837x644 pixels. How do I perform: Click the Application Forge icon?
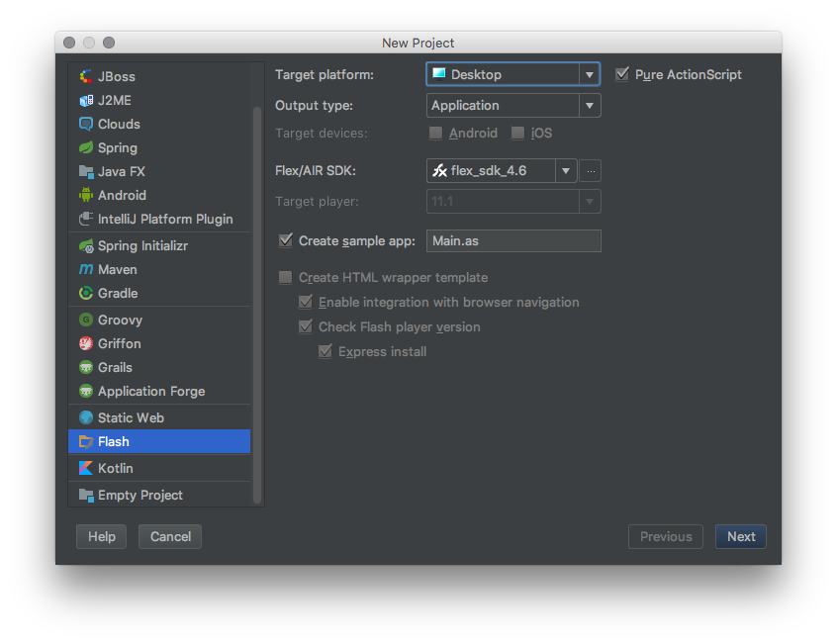point(86,391)
